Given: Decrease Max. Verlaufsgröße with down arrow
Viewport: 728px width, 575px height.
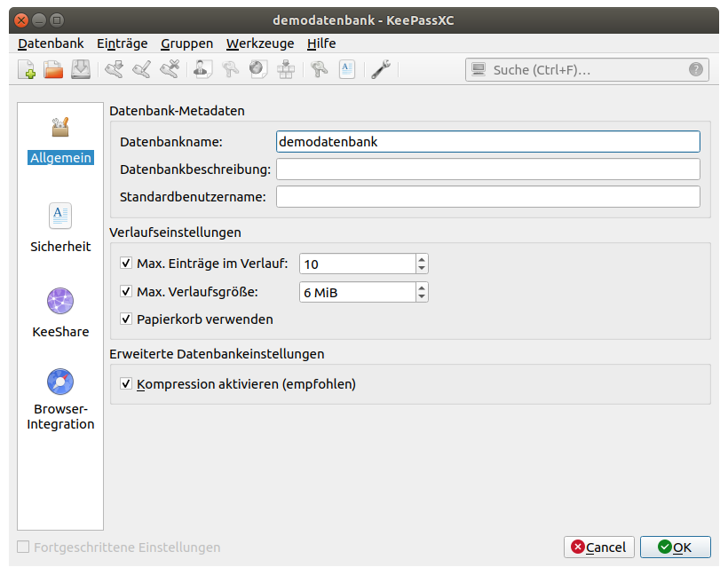Looking at the screenshot, I should (x=422, y=297).
